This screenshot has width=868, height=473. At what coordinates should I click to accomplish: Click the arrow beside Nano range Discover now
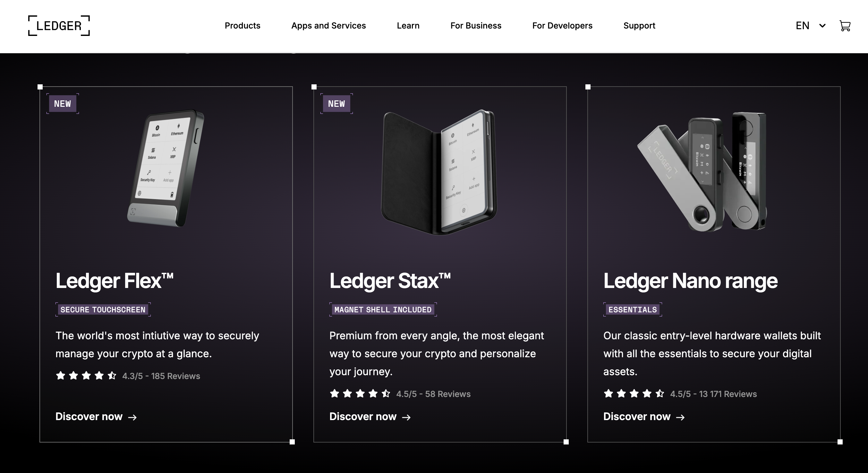point(680,418)
